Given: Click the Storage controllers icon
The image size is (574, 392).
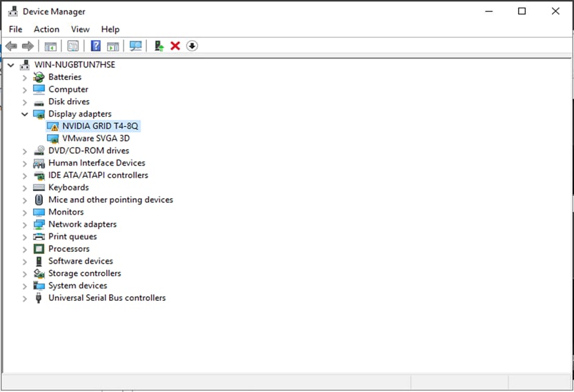Looking at the screenshot, I should (x=39, y=273).
